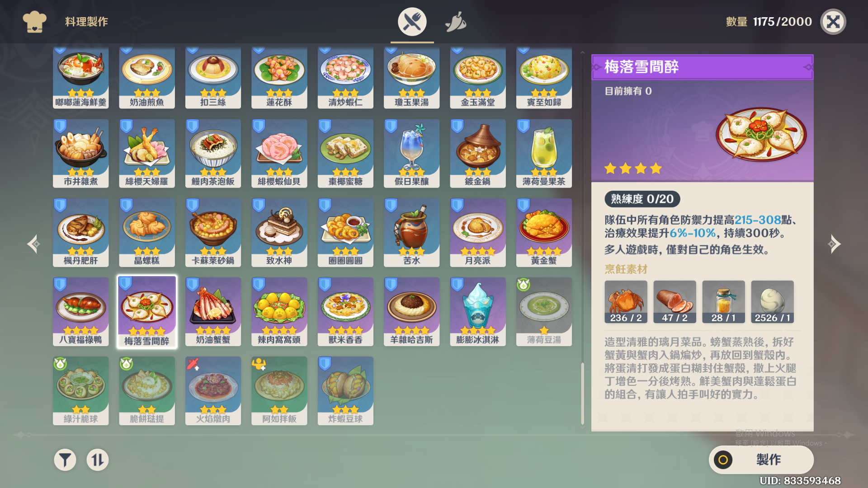Viewport: 868px width, 488px height.
Task: Select the 奶油蟹蟹 recipe
Action: click(x=213, y=312)
